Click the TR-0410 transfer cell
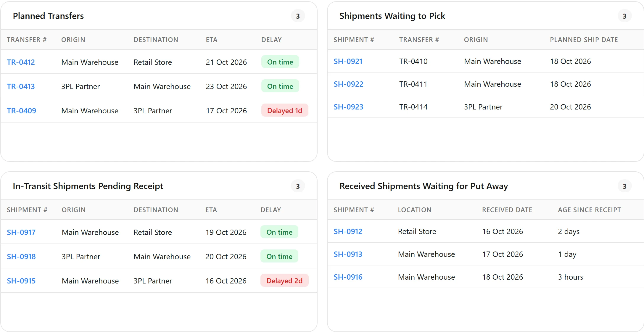 413,61
